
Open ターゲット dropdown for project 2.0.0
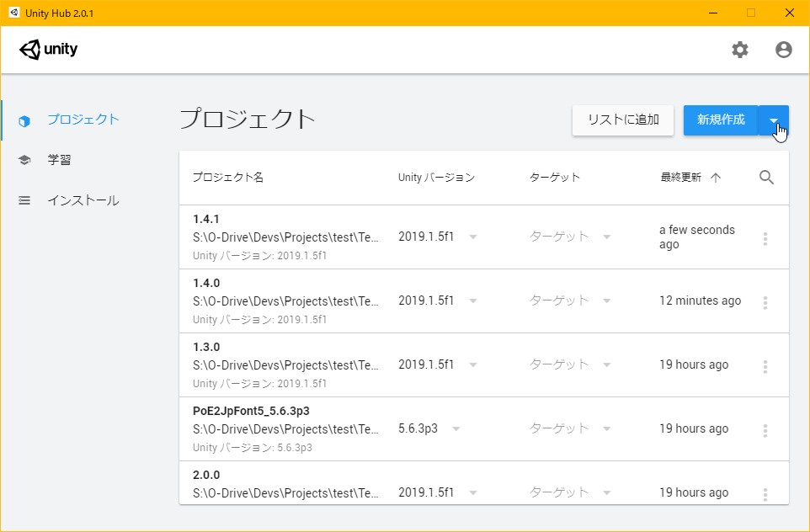point(607,492)
